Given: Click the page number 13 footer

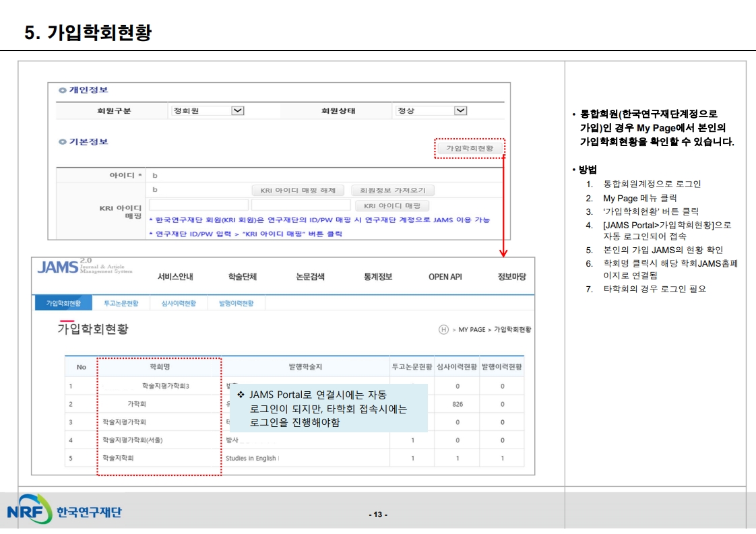Looking at the screenshot, I should [x=378, y=514].
